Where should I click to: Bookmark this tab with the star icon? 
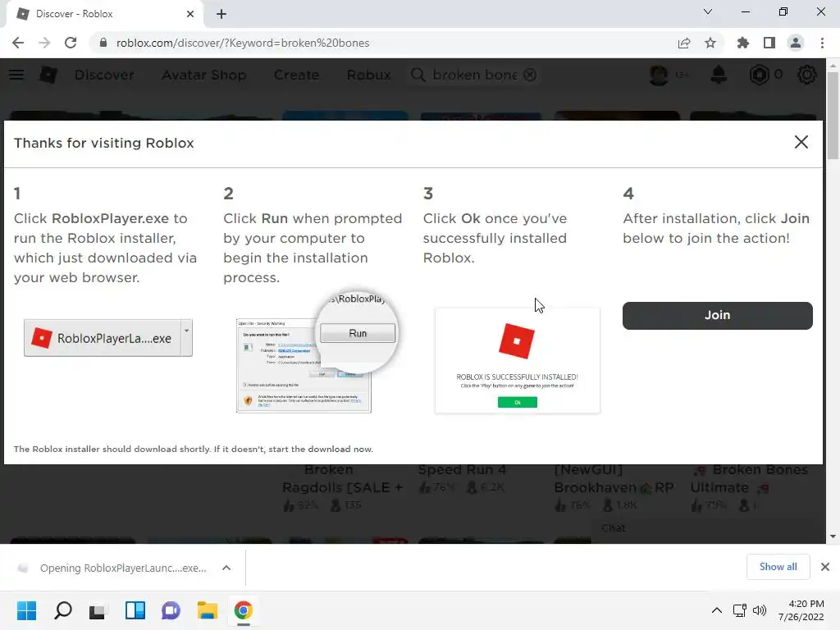tap(710, 43)
